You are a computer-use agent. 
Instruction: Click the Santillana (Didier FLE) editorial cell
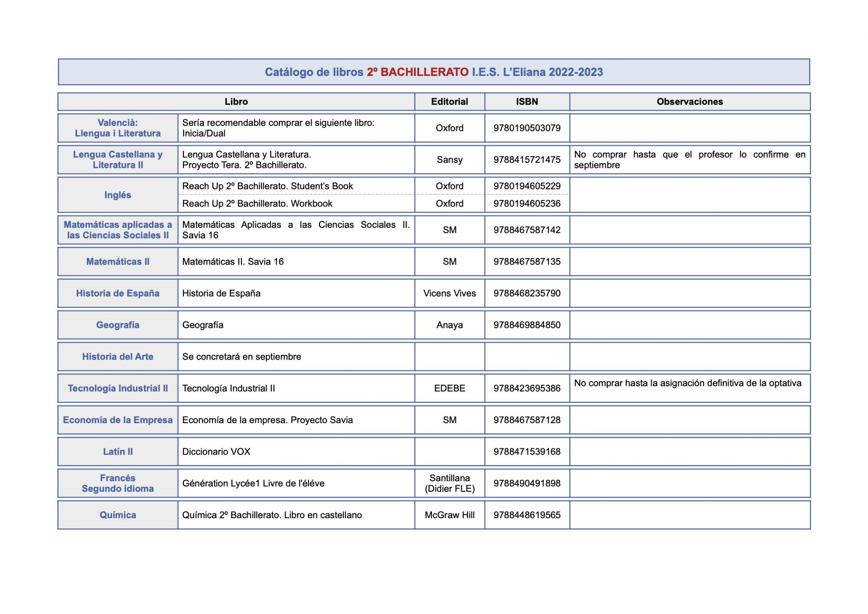coord(449,483)
